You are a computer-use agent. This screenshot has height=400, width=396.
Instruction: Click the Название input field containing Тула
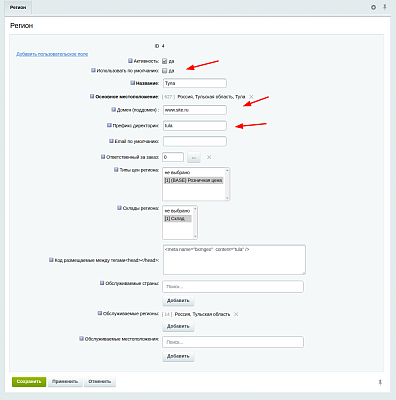[195, 83]
